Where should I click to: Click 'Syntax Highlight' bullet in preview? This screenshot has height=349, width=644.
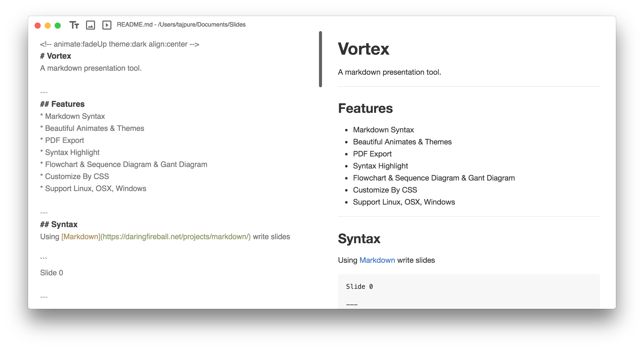tap(380, 166)
